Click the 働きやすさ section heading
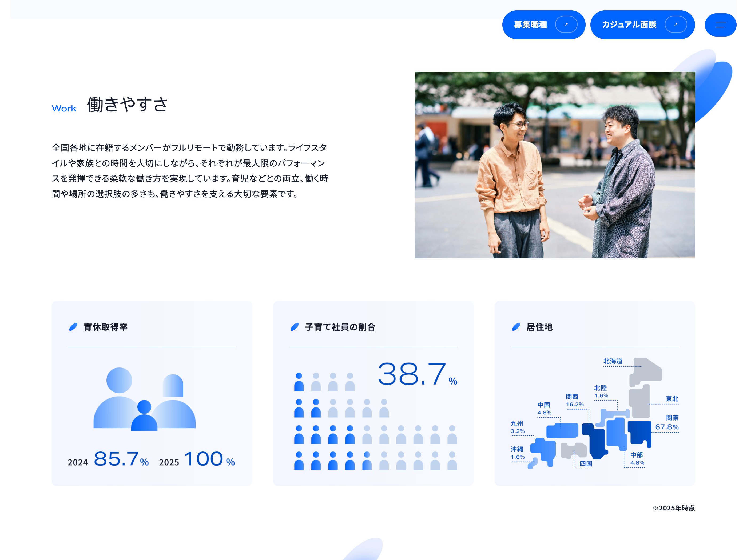The width and height of the screenshot is (747, 560). pos(127,104)
